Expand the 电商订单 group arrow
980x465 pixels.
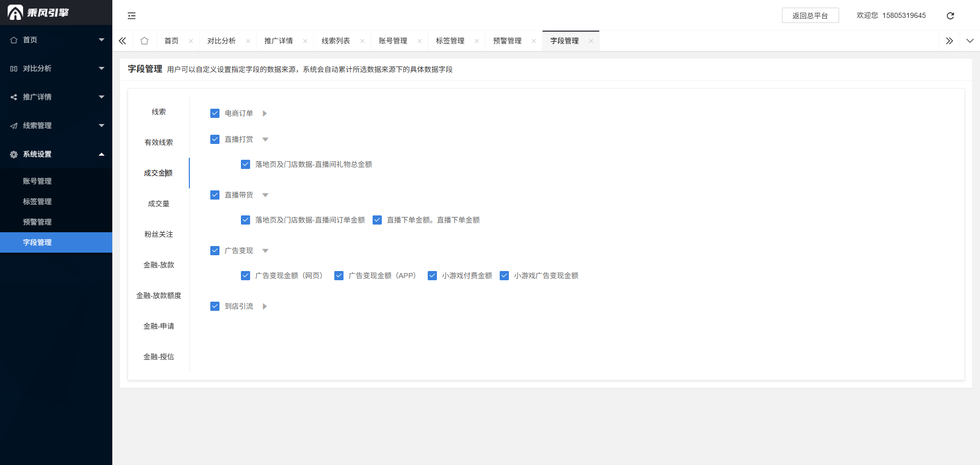pyautogui.click(x=265, y=113)
